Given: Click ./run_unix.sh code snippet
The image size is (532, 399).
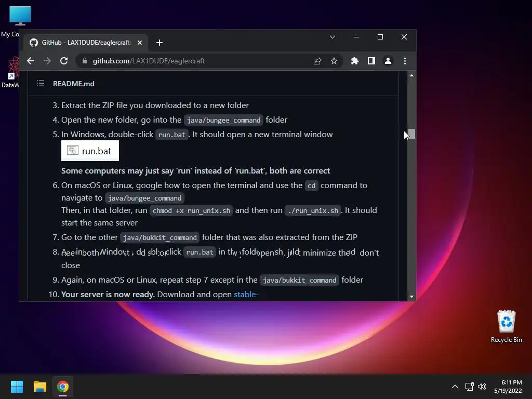Looking at the screenshot, I should [312, 211].
